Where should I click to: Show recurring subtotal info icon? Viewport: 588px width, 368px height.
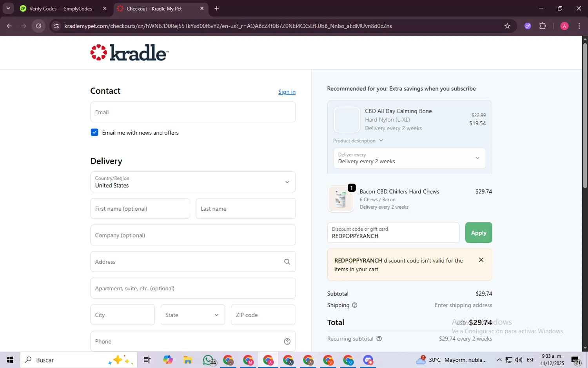tap(379, 339)
